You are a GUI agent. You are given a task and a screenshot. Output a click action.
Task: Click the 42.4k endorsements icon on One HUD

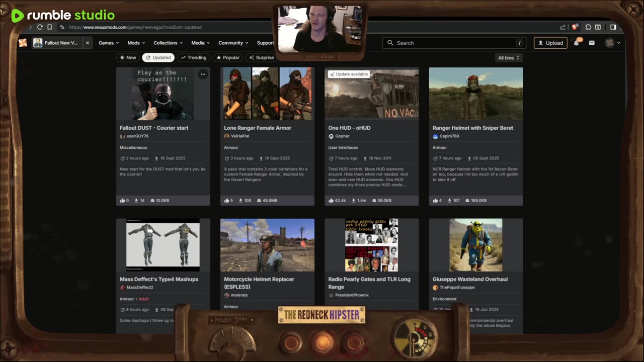pos(331,201)
